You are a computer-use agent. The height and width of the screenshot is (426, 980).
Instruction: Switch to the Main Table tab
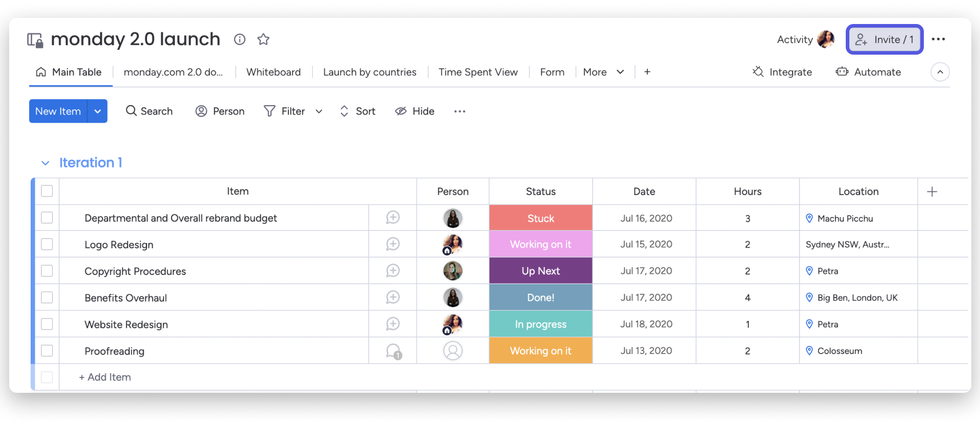click(68, 72)
